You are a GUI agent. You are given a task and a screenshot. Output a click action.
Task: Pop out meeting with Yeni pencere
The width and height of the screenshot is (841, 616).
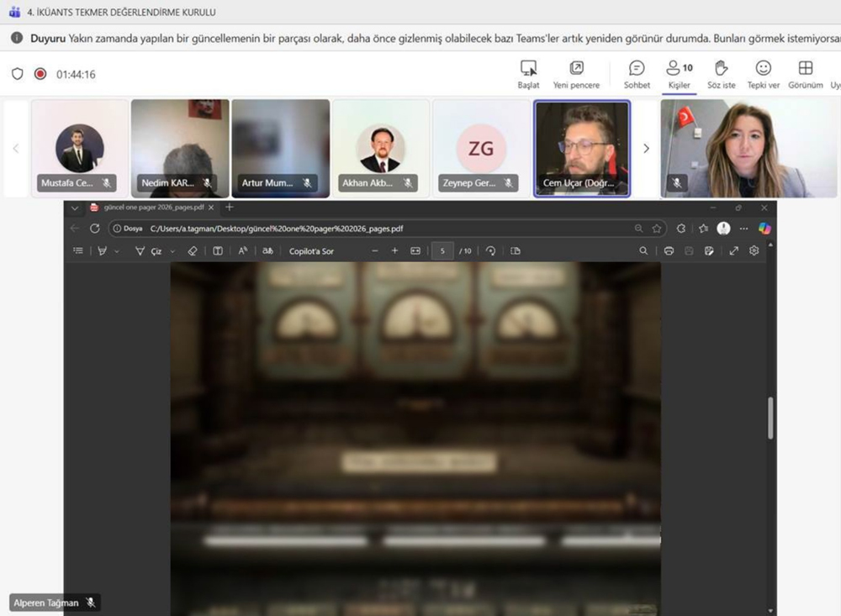[576, 73]
